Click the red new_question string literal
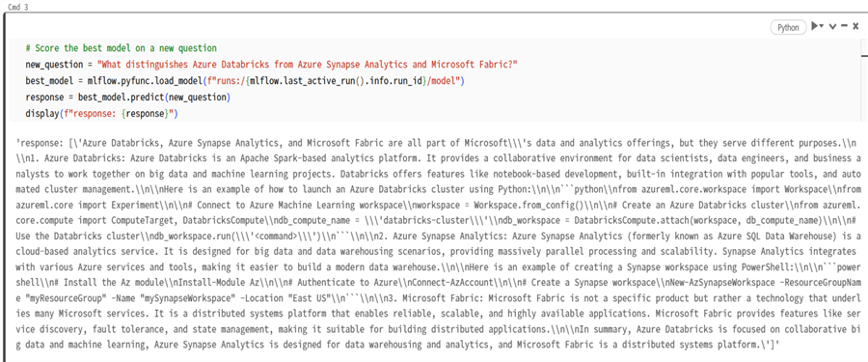Viewport: 868px width, 362px height. pyautogui.click(x=307, y=65)
